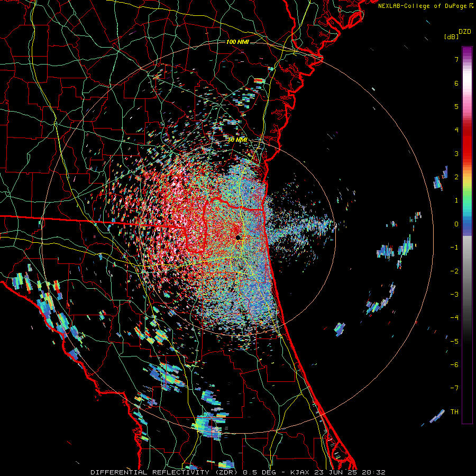Click the 4 value on the color scale

[x=456, y=130]
